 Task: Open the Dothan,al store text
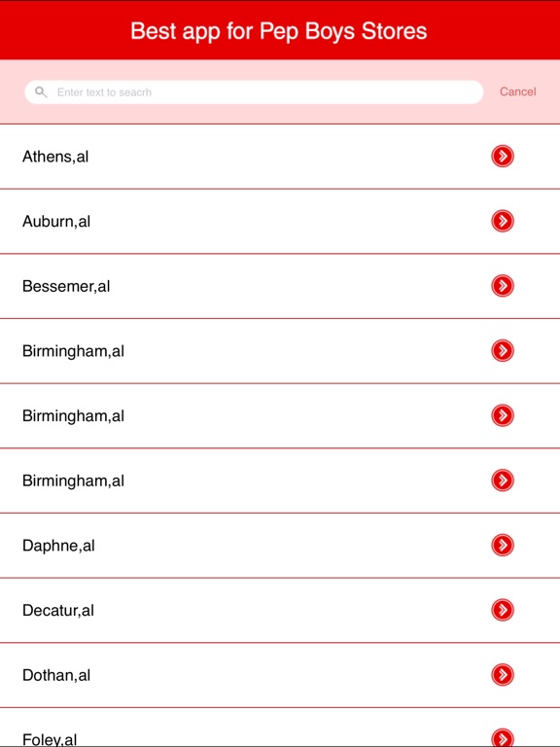click(56, 675)
